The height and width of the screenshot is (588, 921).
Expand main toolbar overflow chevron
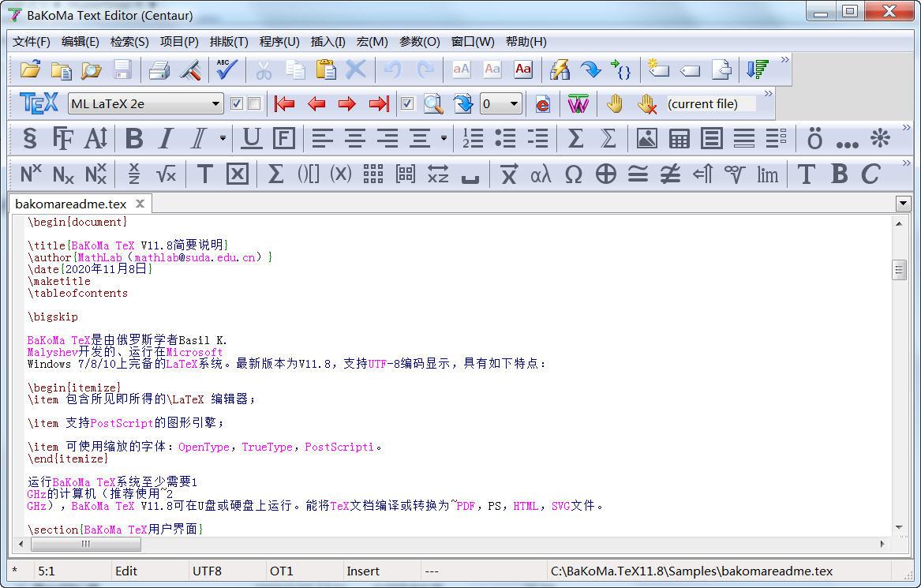click(x=784, y=59)
